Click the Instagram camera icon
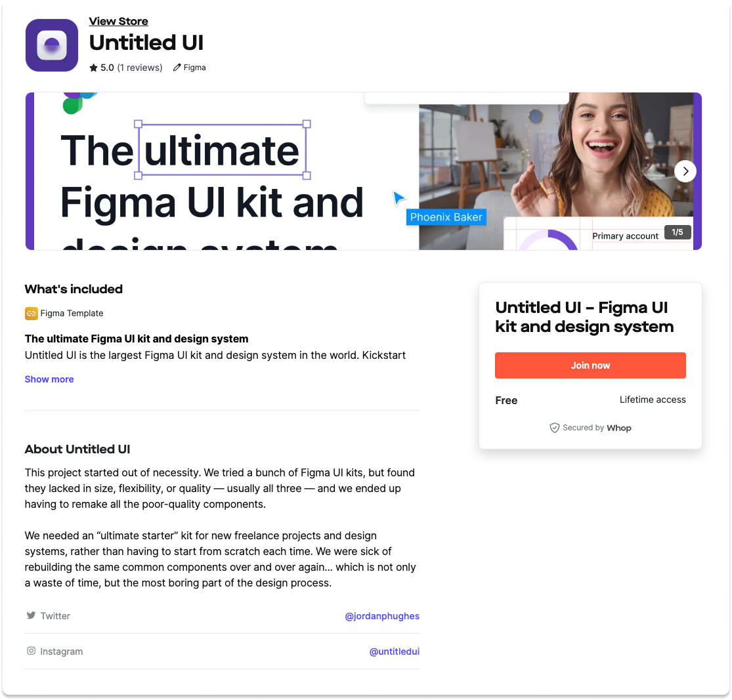The image size is (732, 700). pos(31,651)
